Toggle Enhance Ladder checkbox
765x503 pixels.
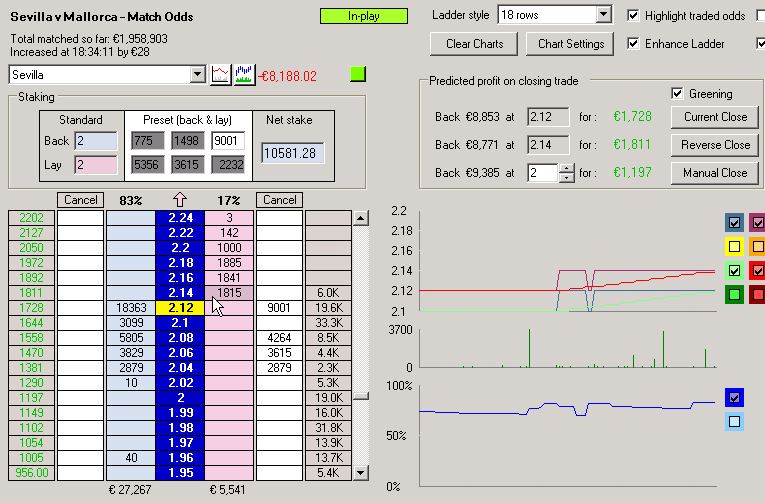[633, 44]
